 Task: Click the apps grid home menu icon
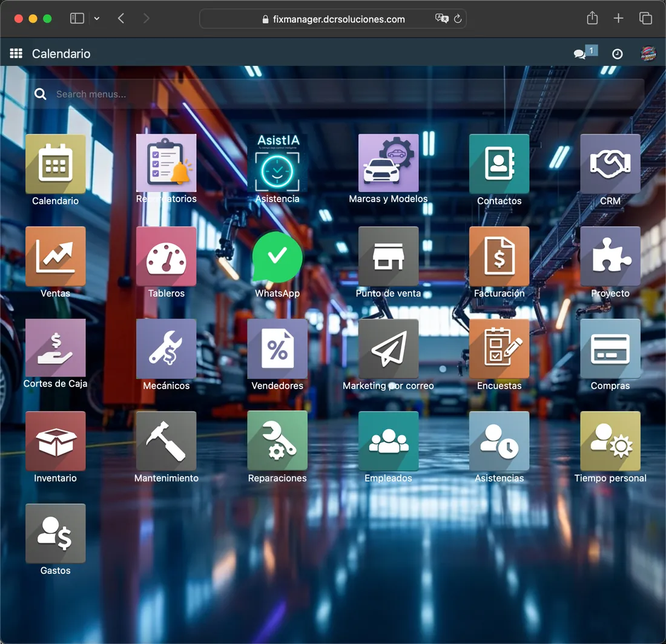click(16, 53)
